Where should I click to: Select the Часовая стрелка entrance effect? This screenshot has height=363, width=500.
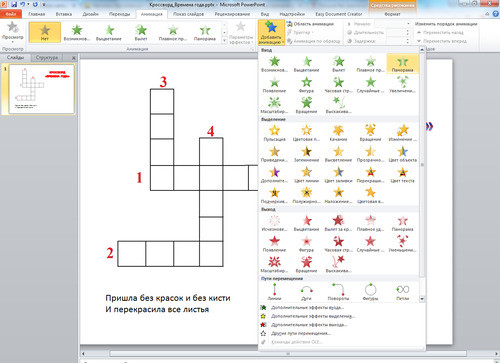coord(338,85)
